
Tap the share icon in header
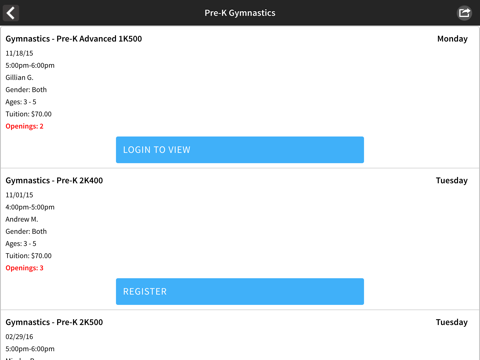click(464, 13)
